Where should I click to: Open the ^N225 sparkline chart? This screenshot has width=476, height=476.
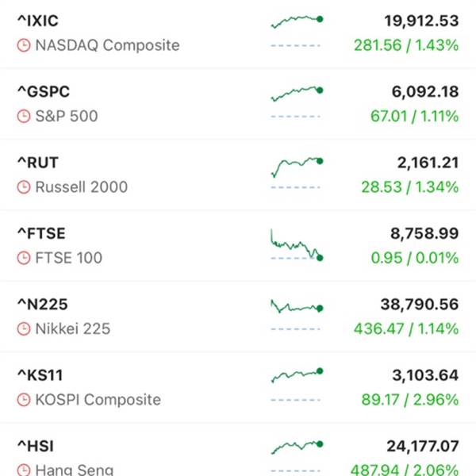click(297, 315)
